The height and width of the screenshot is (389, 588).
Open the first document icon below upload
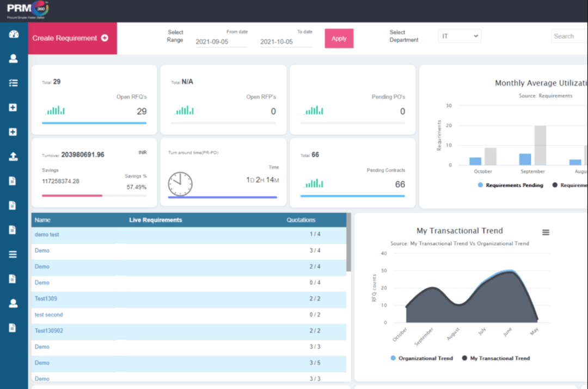(14, 181)
